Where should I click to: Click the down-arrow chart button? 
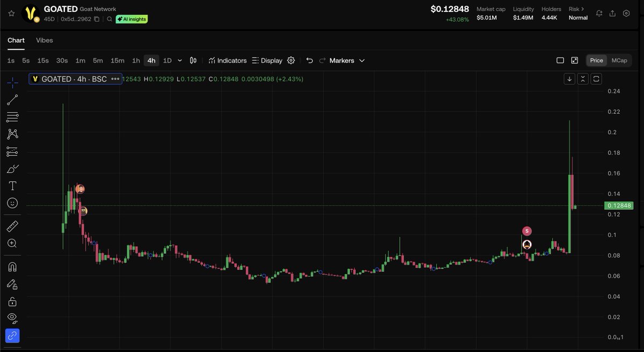pyautogui.click(x=569, y=79)
